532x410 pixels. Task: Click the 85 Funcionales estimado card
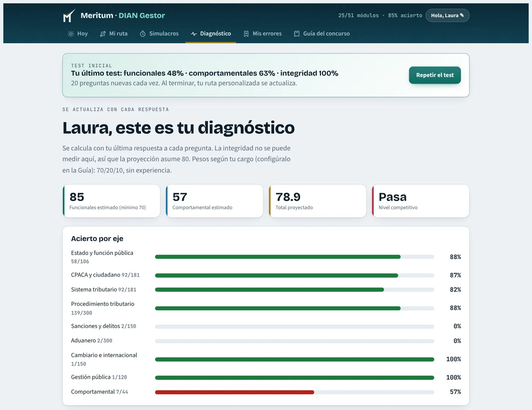coord(111,201)
